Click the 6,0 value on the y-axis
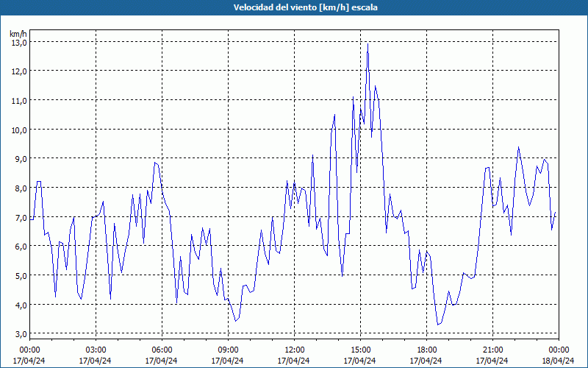 coord(21,247)
